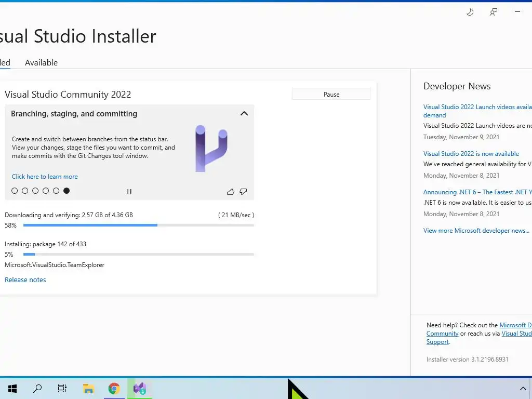Open Task View on the taskbar

click(62, 389)
